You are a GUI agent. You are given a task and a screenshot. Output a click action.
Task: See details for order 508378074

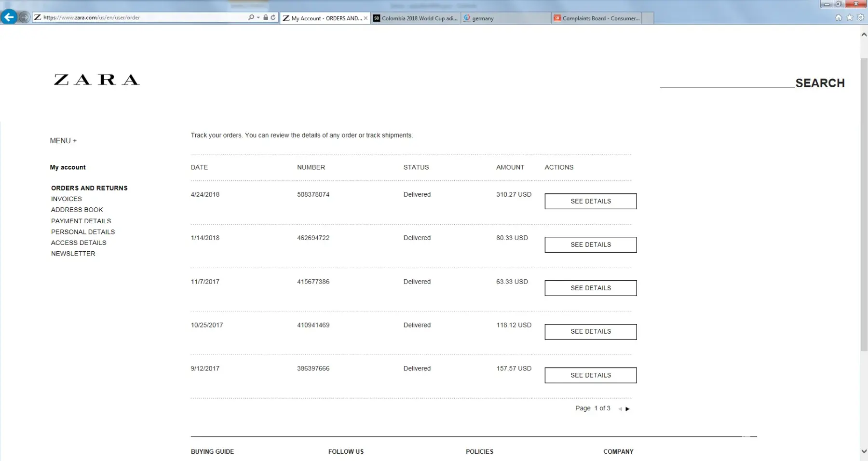coord(590,201)
